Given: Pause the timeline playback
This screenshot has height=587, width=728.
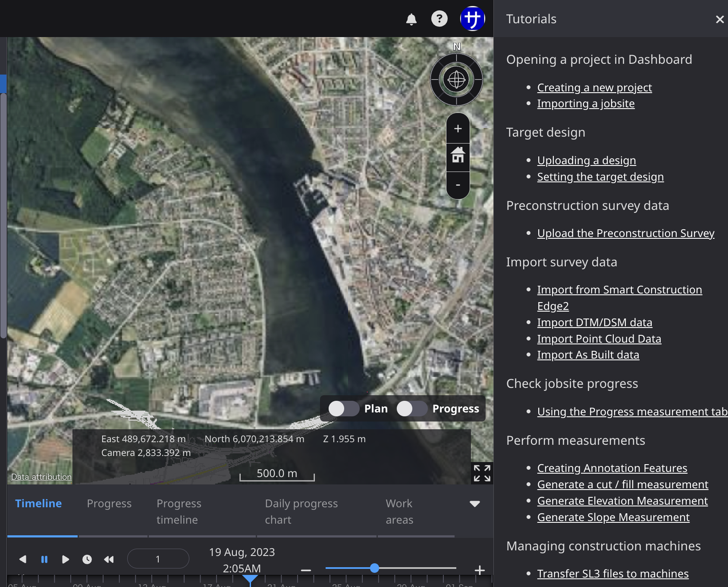Looking at the screenshot, I should [x=44, y=559].
